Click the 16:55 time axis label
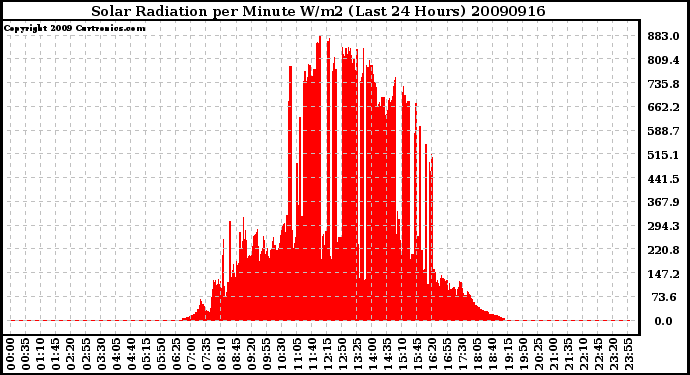690x375 pixels. coord(447,354)
